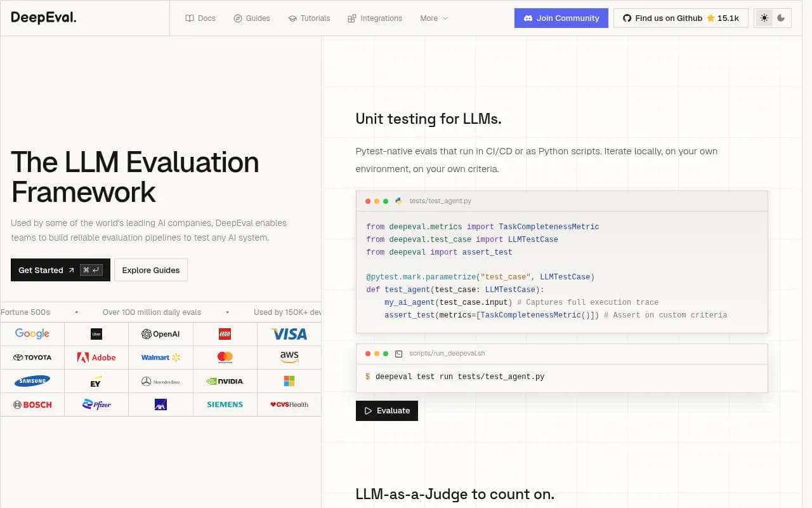Click the Explore Guides button
Image resolution: width=812 pixels, height=508 pixels.
click(x=151, y=270)
